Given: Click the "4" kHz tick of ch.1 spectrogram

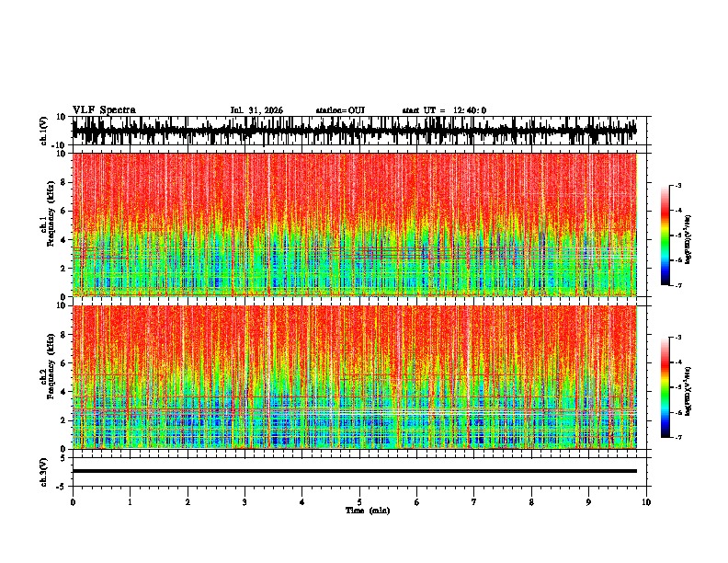Looking at the screenshot, I should 63,240.
